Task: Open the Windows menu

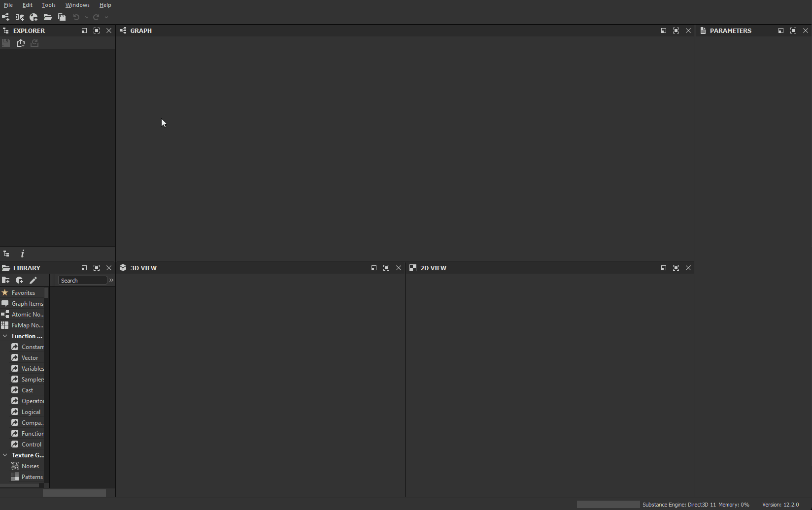Action: click(77, 5)
